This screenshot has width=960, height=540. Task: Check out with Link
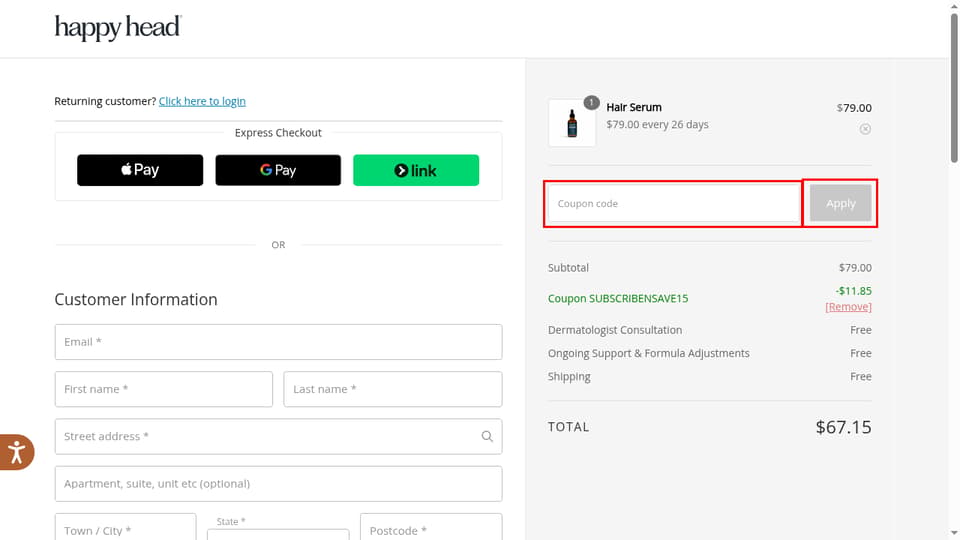coord(416,170)
